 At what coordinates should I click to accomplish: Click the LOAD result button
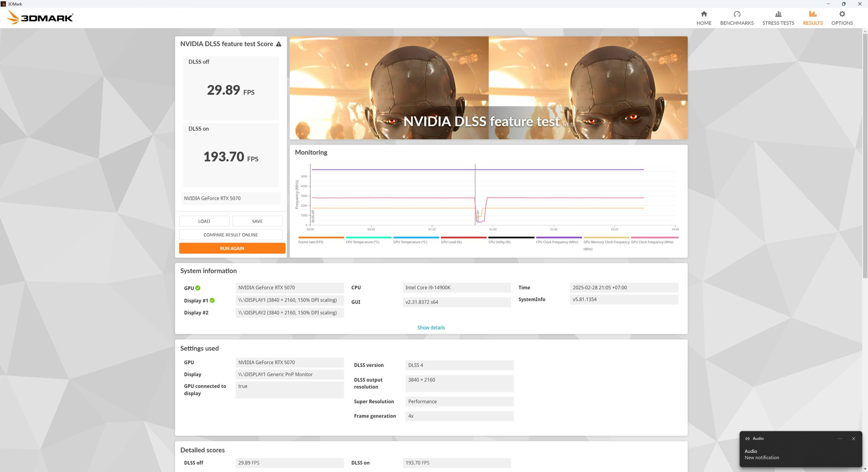coord(204,221)
